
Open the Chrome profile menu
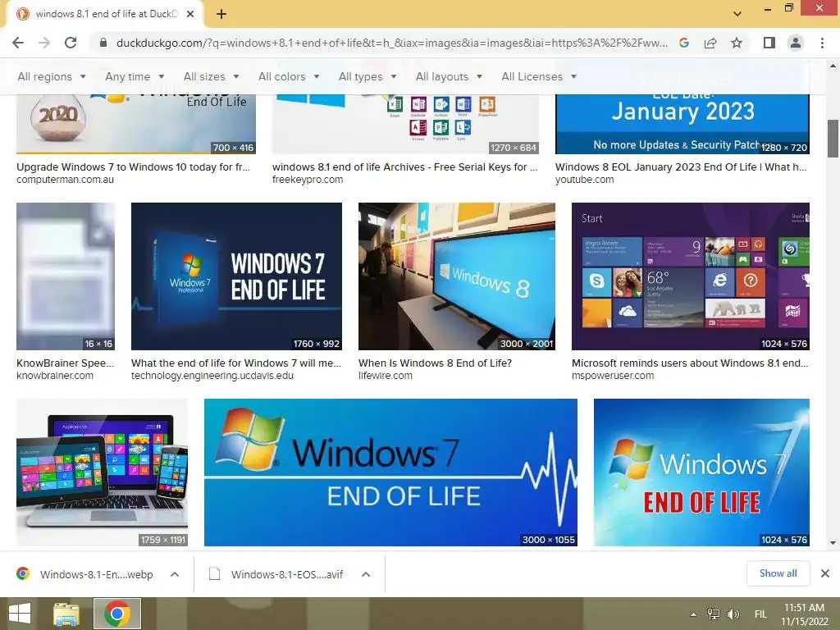(x=796, y=43)
